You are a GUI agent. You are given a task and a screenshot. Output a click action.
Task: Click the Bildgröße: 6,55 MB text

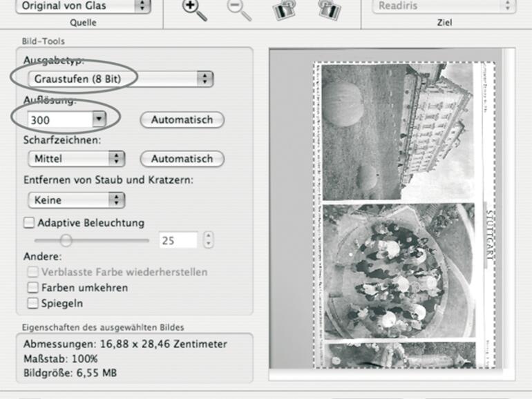[x=70, y=373]
